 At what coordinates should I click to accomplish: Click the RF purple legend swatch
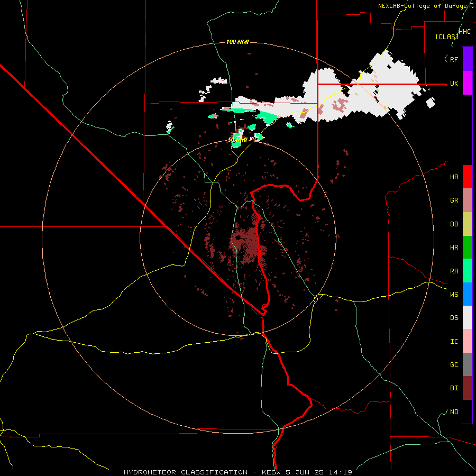[x=467, y=59]
